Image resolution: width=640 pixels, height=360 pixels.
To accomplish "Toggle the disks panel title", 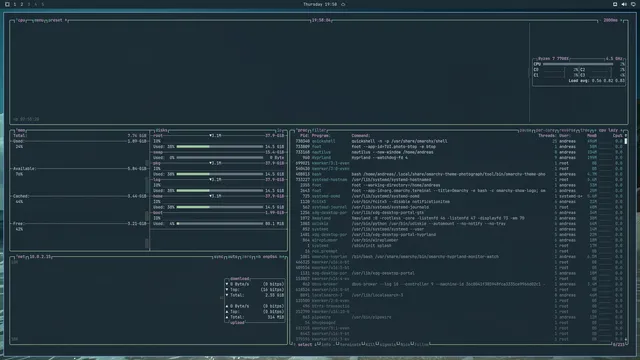I will point(161,130).
